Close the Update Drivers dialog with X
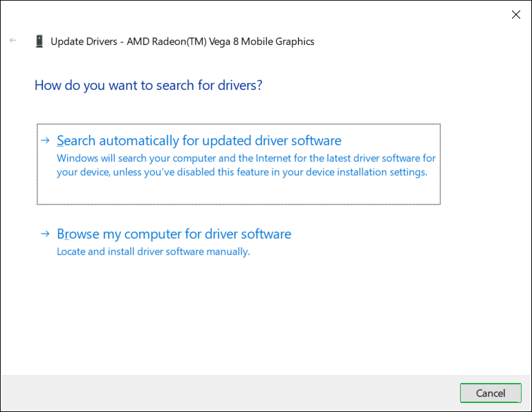Screen dimensions: 532x412 point(515,15)
